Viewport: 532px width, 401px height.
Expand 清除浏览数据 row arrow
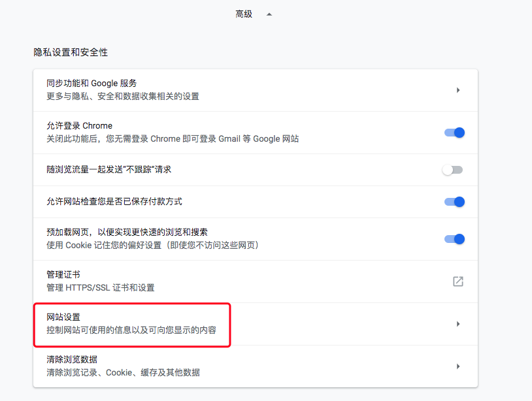tap(458, 366)
